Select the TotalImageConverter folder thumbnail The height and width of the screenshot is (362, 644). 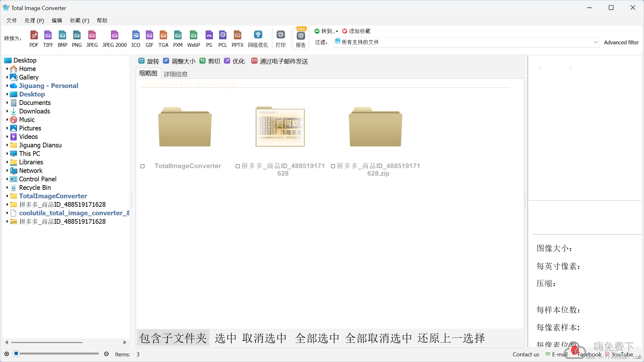point(185,127)
